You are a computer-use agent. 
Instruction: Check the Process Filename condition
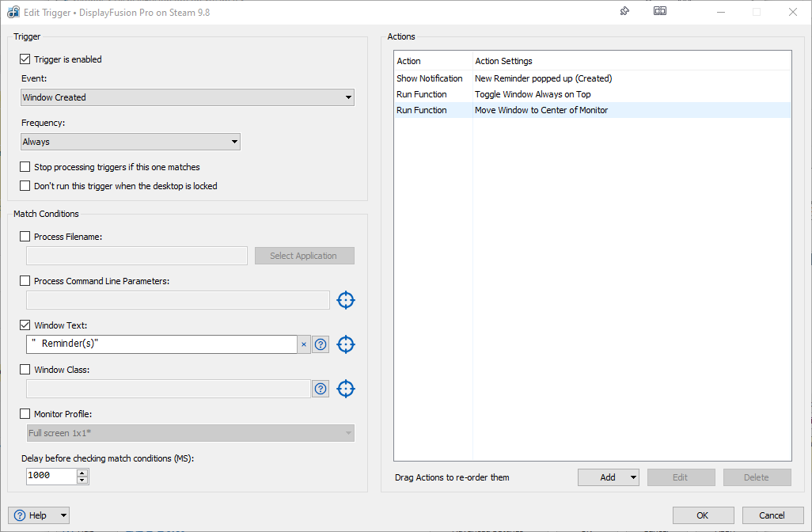coord(25,237)
